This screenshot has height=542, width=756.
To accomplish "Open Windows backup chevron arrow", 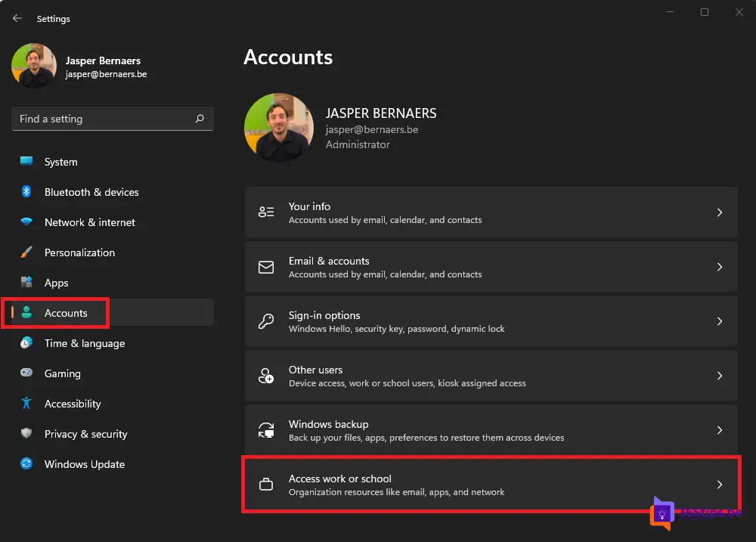I will tap(720, 430).
